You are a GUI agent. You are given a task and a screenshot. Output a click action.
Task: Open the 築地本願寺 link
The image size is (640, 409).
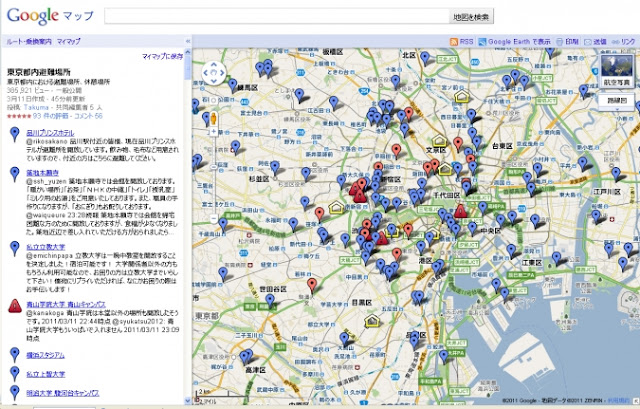tap(42, 173)
